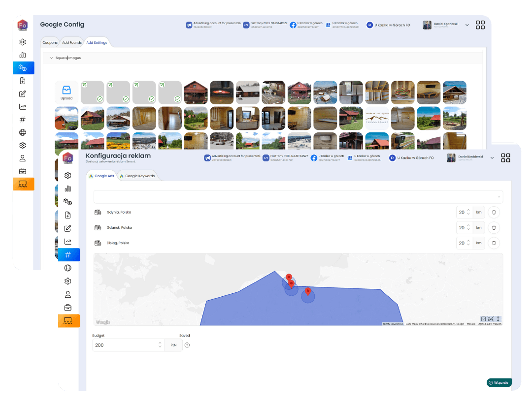Viewport: 532px width, 403px height.
Task: Open user menu chevron in Konfiguracja reklam header
Action: 492,157
